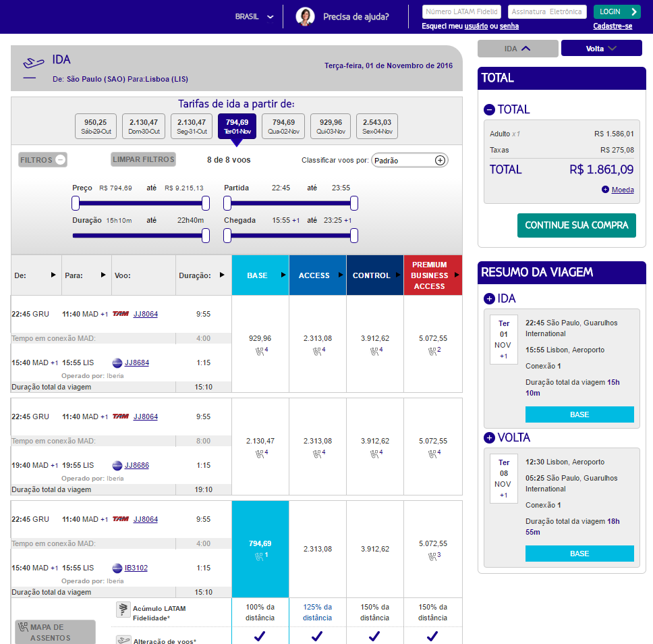Click the Iberia logo next to IB3102
The image size is (653, 644).
[117, 568]
